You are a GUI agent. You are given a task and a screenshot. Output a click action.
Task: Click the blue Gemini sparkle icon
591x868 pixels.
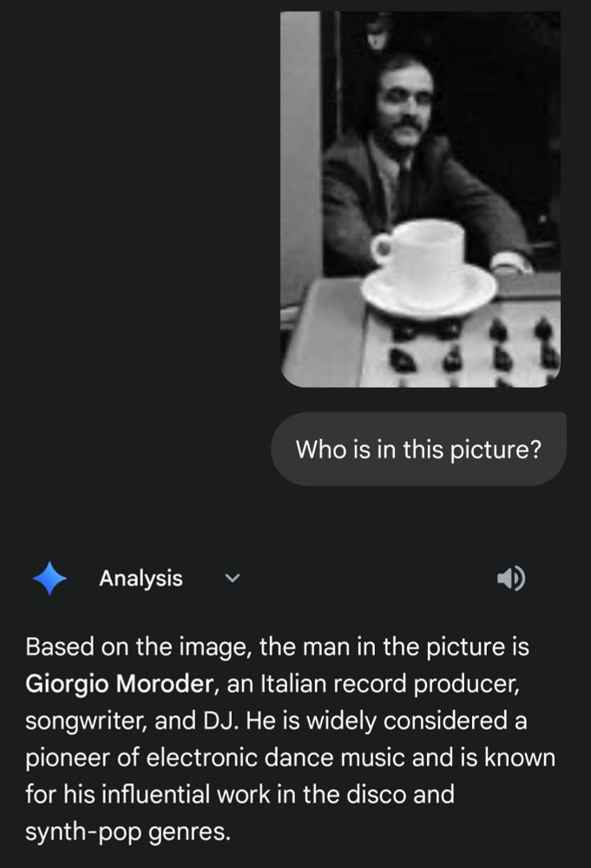(49, 578)
